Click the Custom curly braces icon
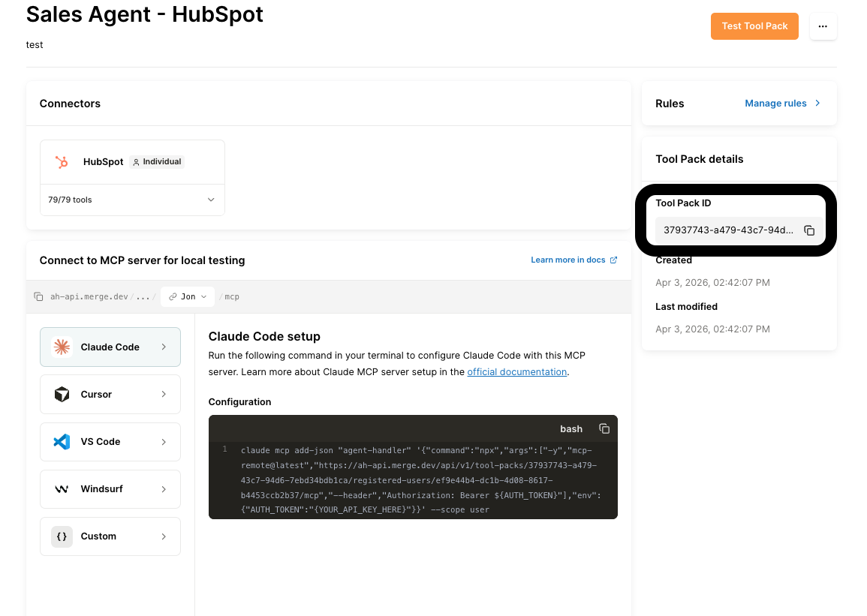Viewport: 867px width, 616px height. click(x=62, y=536)
